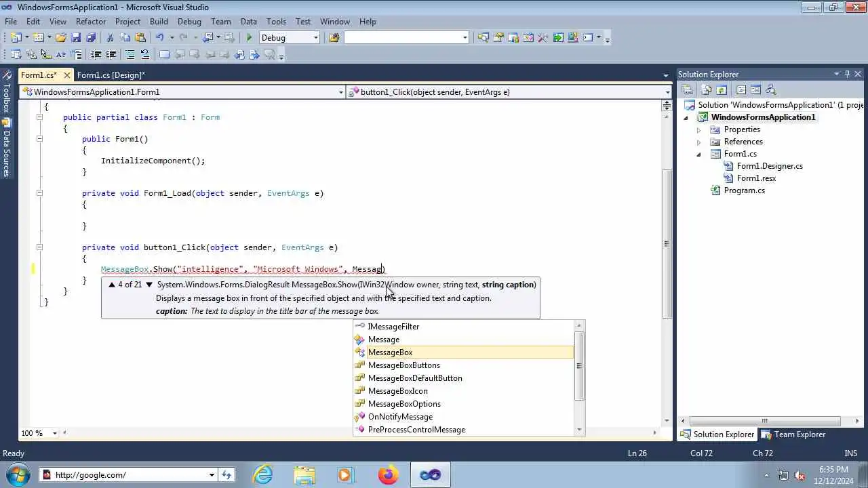Image resolution: width=868 pixels, height=488 pixels.
Task: Click the Uncomment selected lines icon
Action: coord(144,55)
